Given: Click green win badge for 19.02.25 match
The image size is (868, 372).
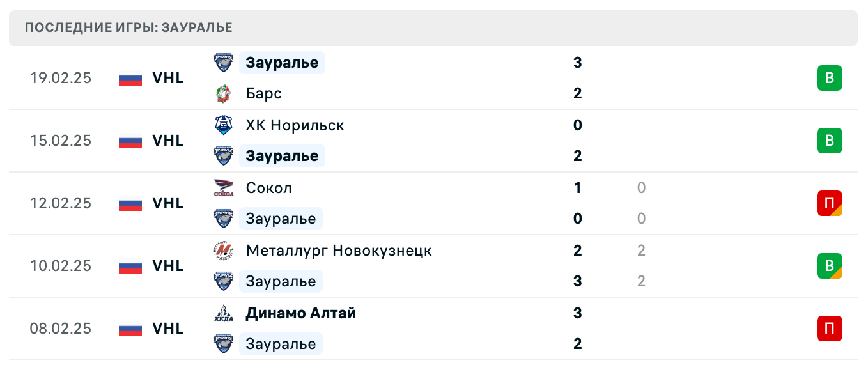Looking at the screenshot, I should click(829, 78).
